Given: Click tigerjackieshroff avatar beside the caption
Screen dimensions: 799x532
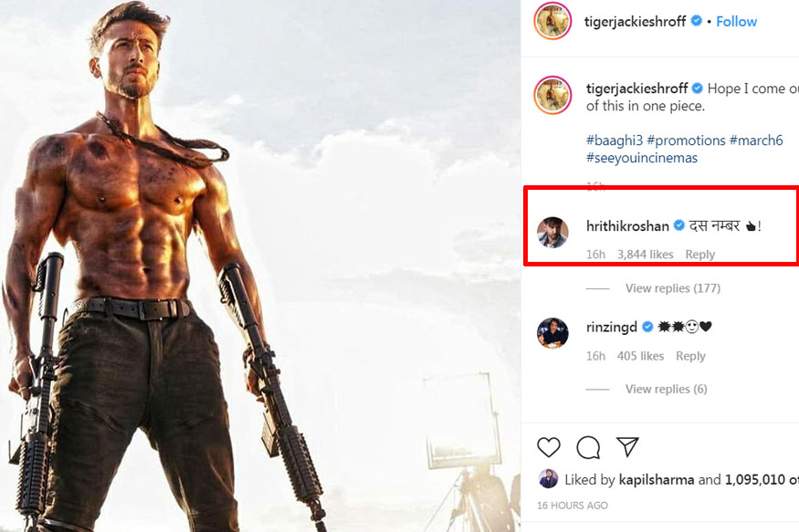Looking at the screenshot, I should pos(552,96).
